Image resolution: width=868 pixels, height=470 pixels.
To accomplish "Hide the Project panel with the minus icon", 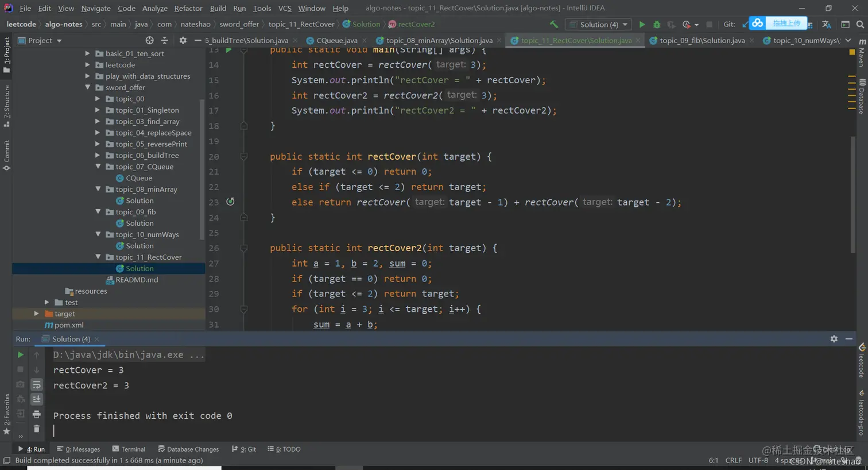I will pos(197,40).
